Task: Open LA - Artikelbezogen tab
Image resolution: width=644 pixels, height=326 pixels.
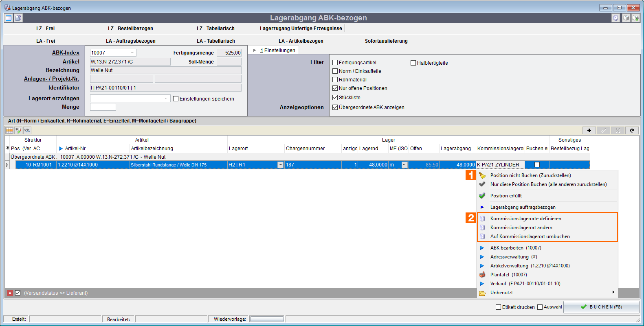Action: pos(301,41)
